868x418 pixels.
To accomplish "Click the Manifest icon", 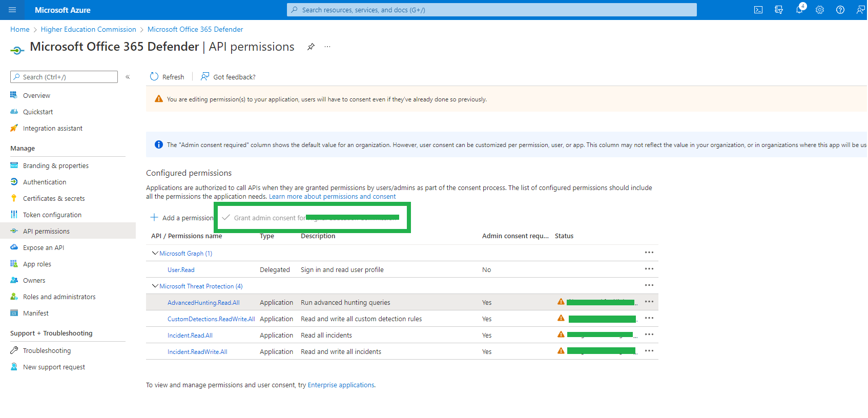I will pos(14,313).
